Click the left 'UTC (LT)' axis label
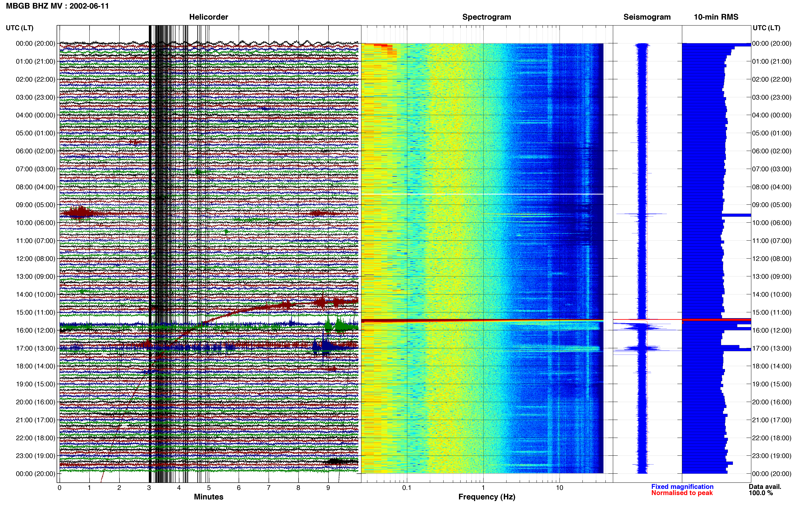The height and width of the screenshot is (508, 812). click(x=20, y=28)
